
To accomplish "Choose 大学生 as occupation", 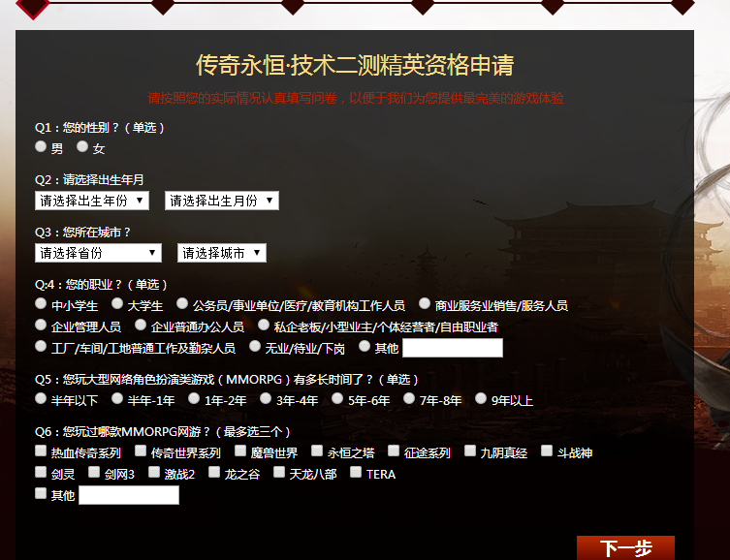I will (x=117, y=303).
